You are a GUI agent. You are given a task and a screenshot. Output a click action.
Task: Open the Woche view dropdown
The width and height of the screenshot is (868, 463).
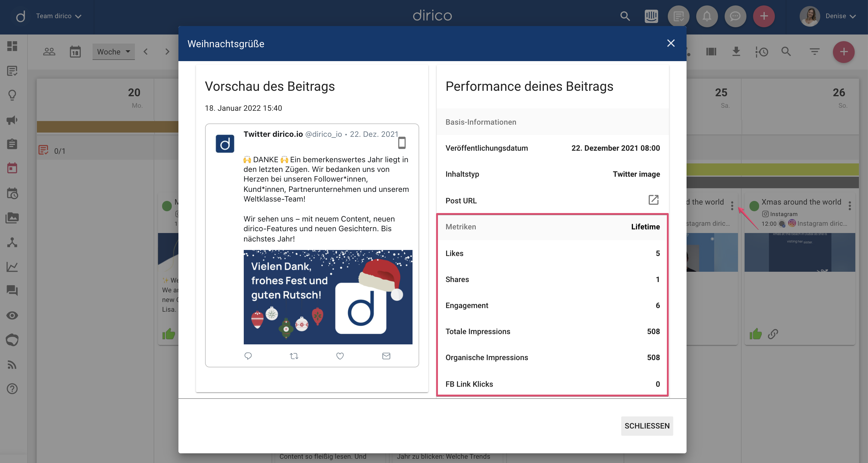[113, 51]
